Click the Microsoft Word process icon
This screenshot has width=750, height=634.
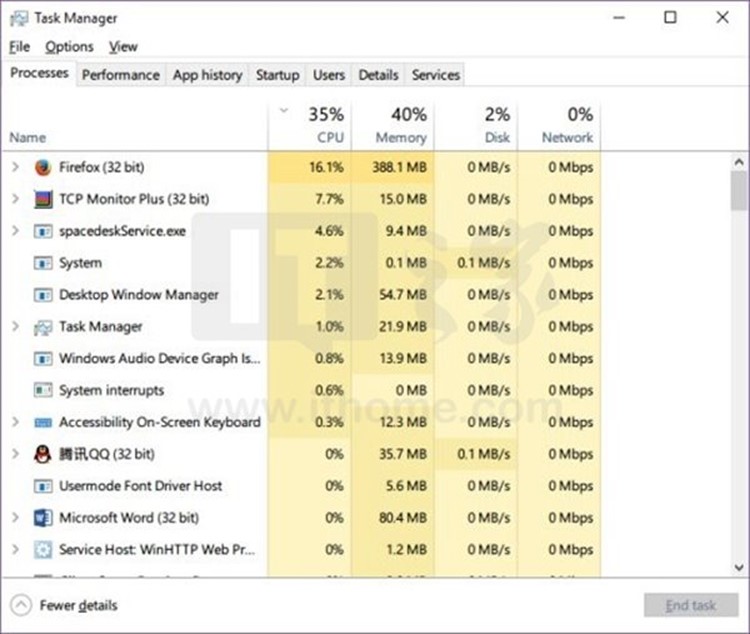43,518
